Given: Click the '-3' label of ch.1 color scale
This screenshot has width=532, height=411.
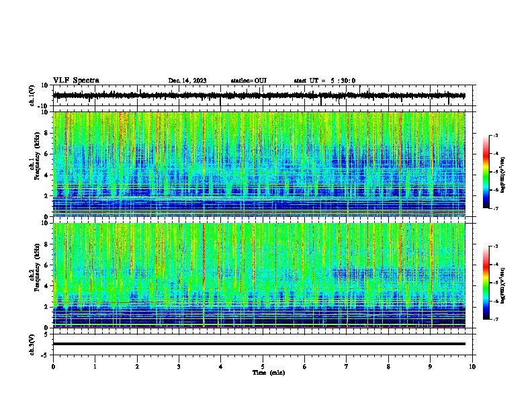Looking at the screenshot, I should [x=495, y=135].
